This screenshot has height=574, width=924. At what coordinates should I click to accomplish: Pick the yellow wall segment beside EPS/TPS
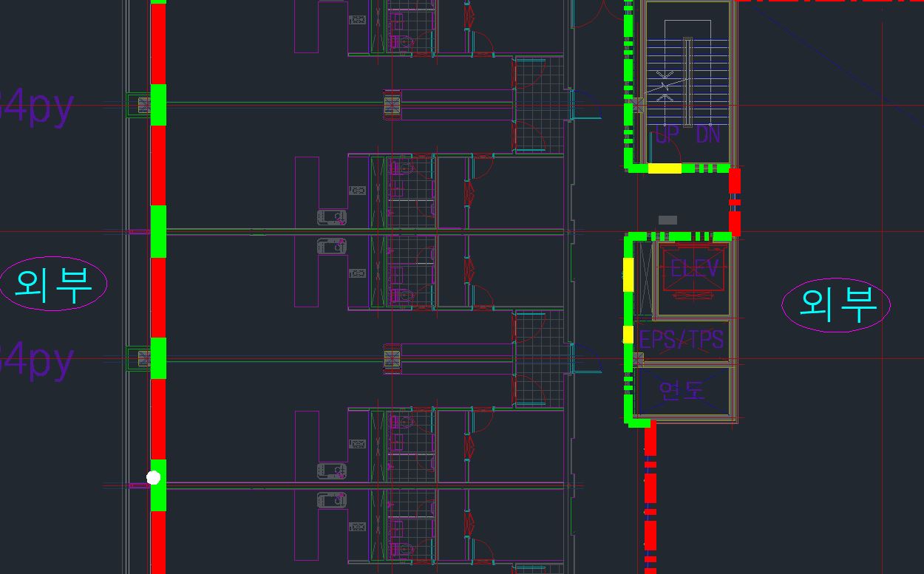(x=628, y=334)
